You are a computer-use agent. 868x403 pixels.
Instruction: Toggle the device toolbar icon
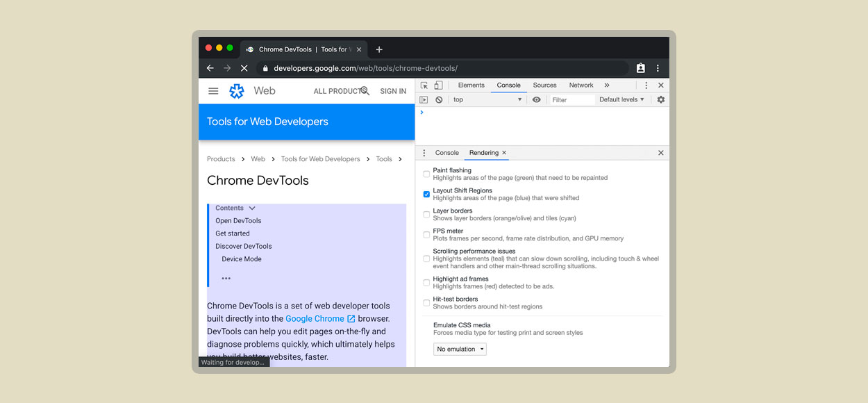[x=438, y=85]
